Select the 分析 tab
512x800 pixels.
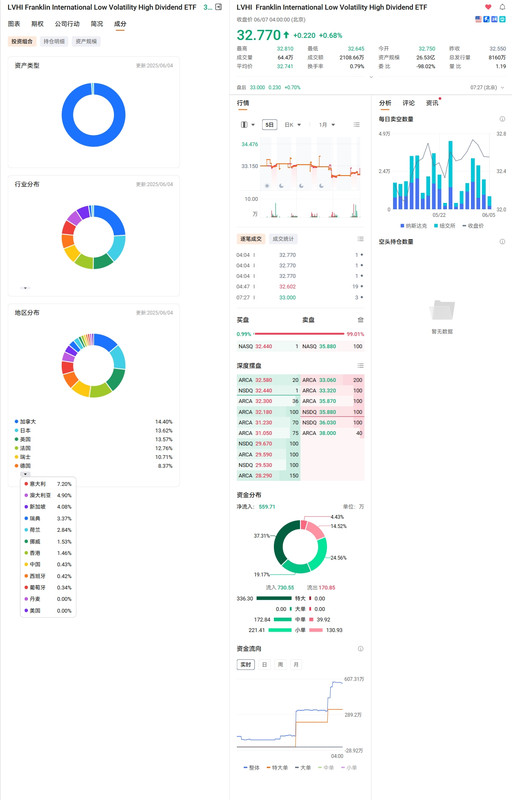385,103
